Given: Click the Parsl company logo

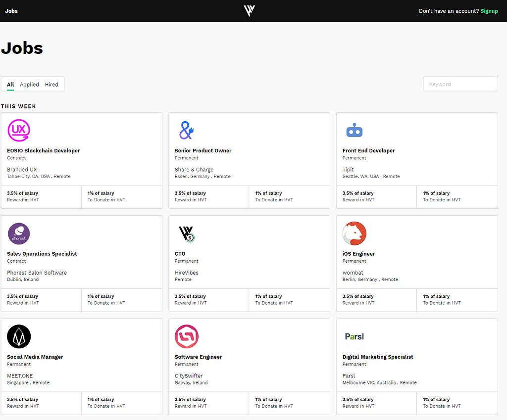Looking at the screenshot, I should tap(355, 337).
